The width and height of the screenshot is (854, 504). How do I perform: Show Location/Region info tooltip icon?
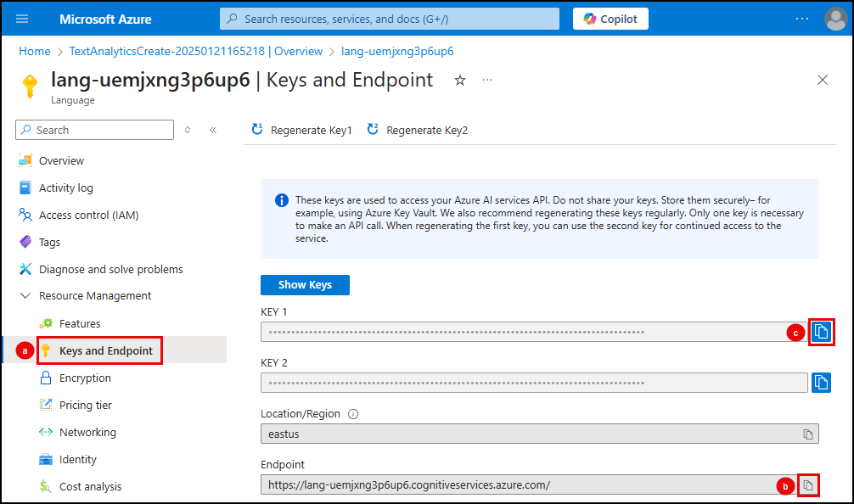pos(353,414)
